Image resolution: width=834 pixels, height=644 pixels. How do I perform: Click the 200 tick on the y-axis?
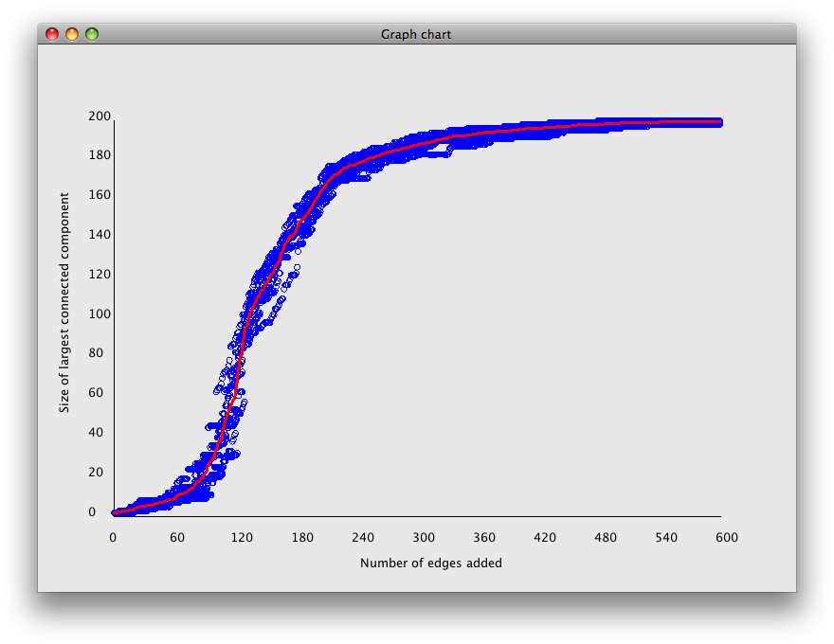(99, 116)
